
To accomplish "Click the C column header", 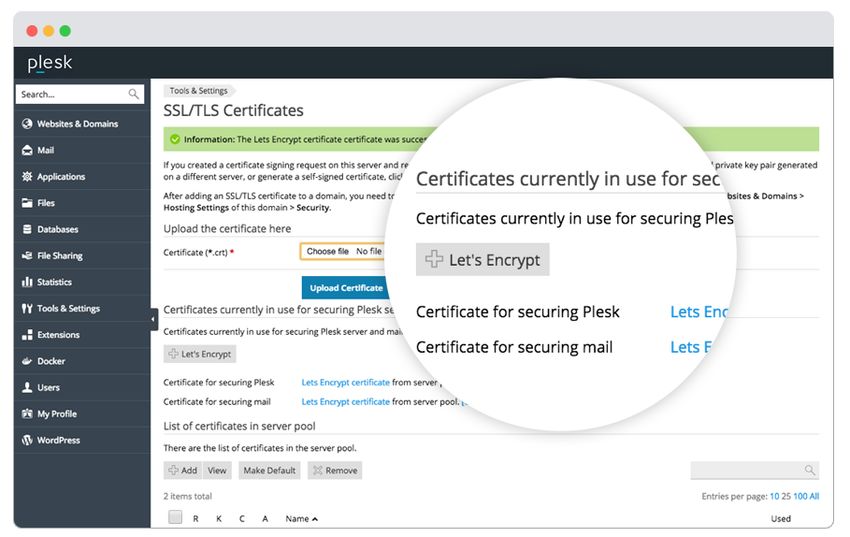I will 242,519.
